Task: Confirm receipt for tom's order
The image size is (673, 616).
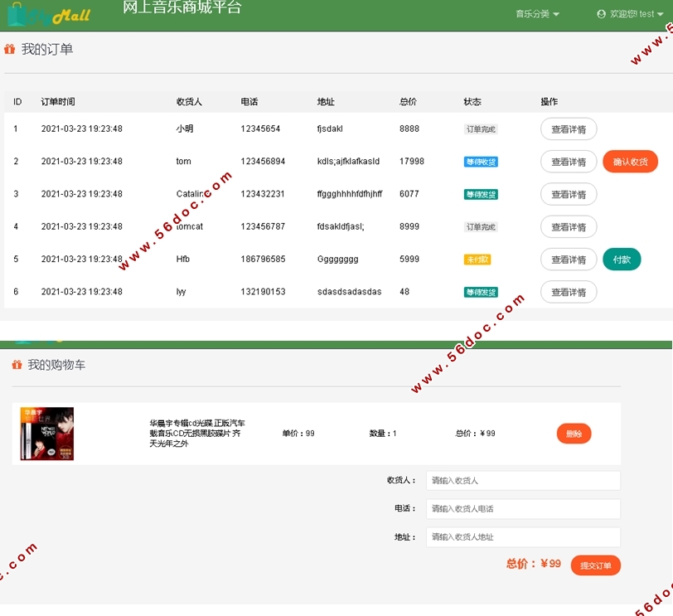Action: click(x=630, y=162)
